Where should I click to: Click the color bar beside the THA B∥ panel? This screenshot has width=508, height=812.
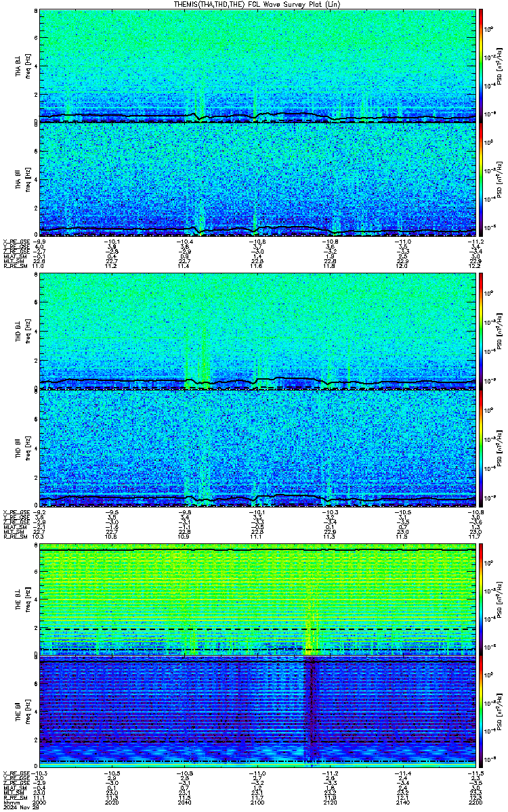point(482,179)
